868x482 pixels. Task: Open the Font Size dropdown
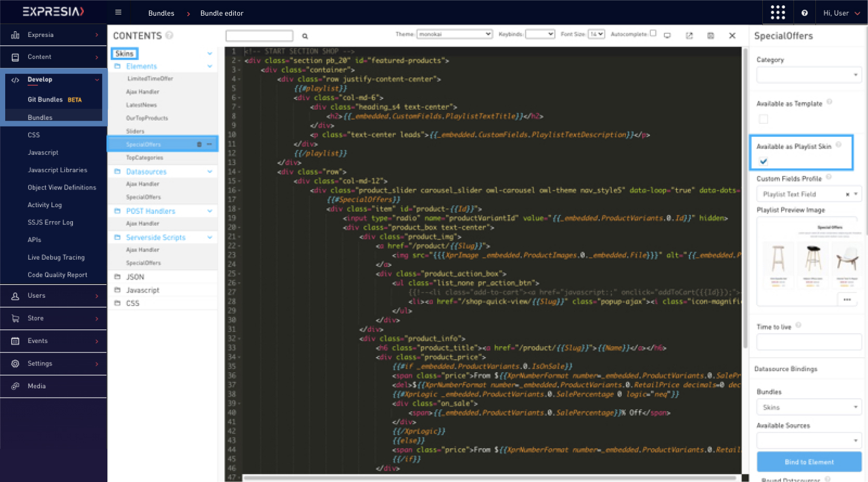pyautogui.click(x=596, y=34)
